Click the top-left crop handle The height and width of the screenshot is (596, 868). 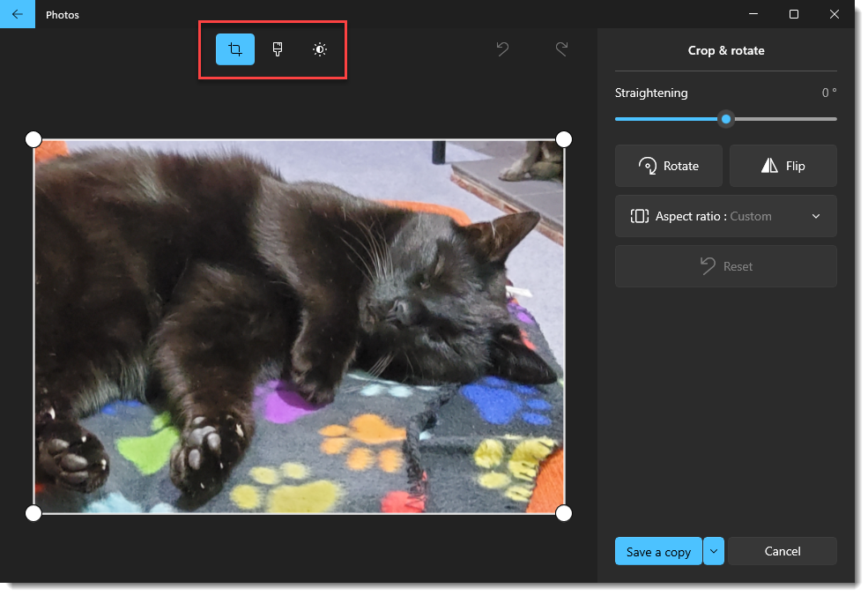[33, 139]
